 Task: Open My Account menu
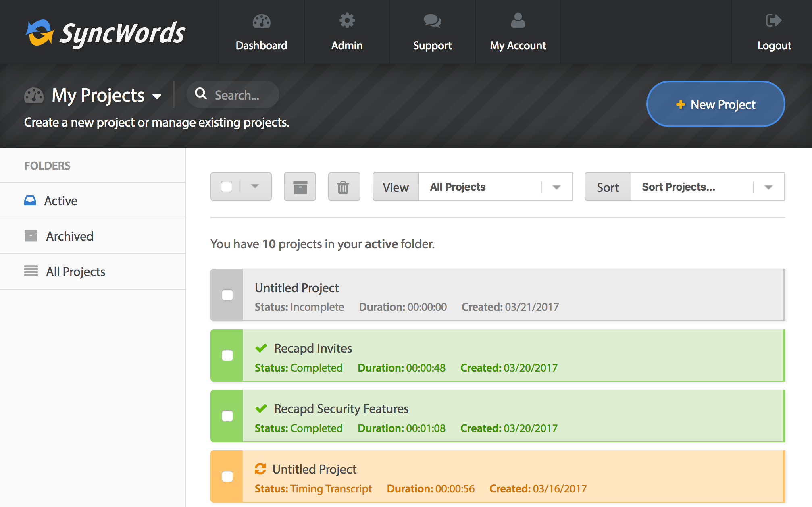point(518,32)
